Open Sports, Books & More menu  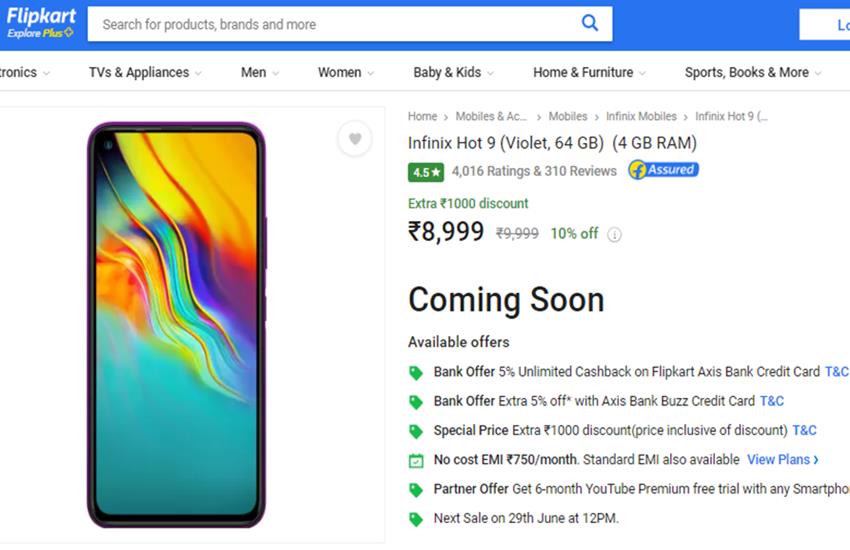(752, 72)
